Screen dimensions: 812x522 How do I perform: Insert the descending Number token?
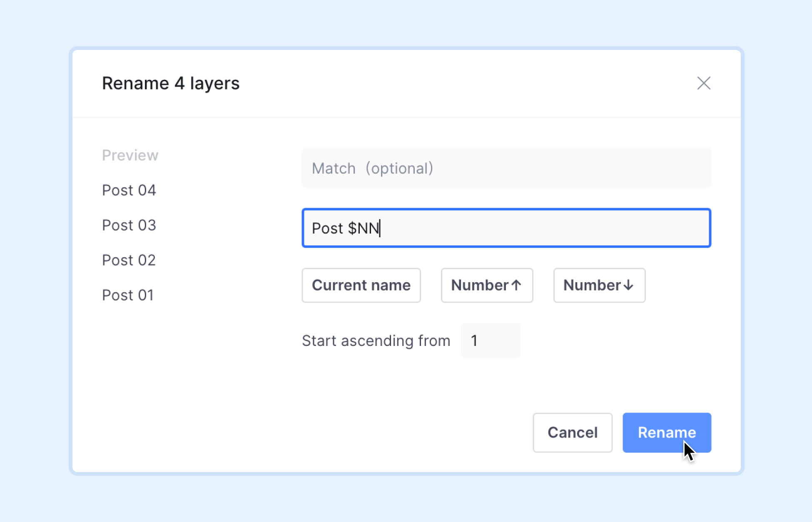599,285
